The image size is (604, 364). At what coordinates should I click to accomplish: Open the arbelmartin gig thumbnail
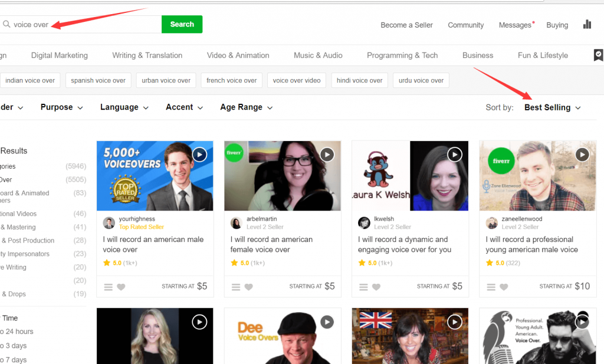(283, 176)
